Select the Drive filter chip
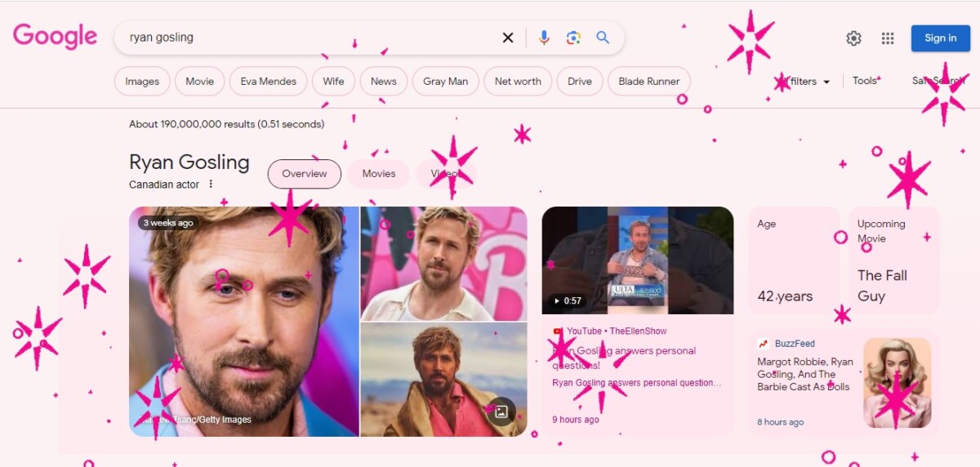The image size is (980, 467). click(x=580, y=82)
